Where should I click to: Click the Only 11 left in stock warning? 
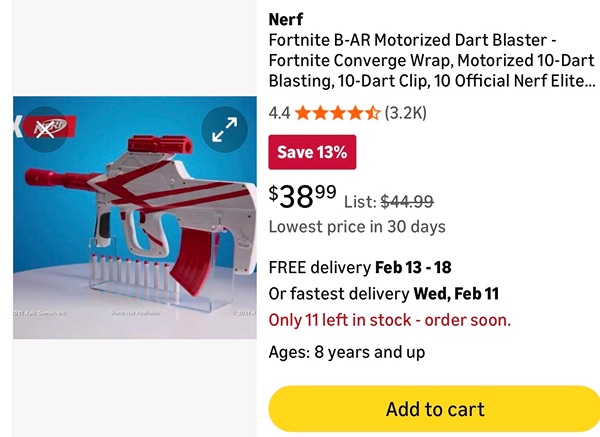[x=389, y=320]
